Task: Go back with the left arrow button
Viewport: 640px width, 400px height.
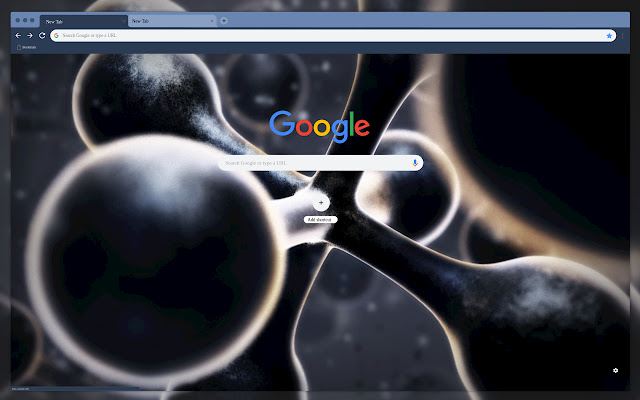Action: [x=18, y=36]
